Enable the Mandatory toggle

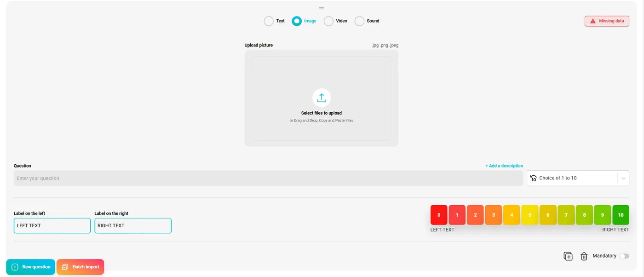[624, 256]
